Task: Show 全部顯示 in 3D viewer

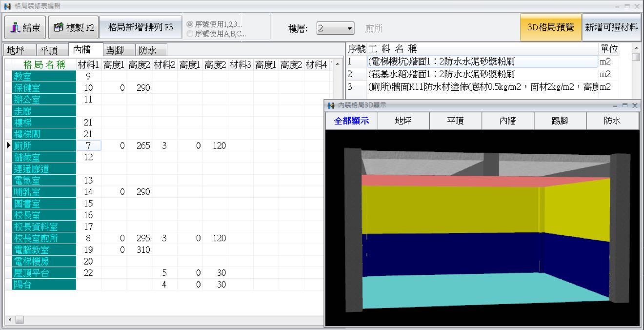Action: click(351, 121)
